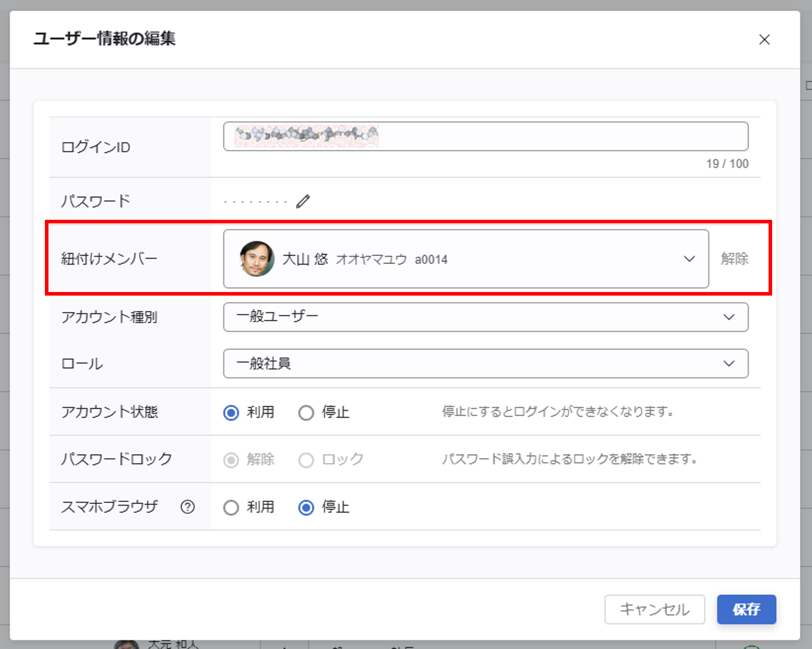
Task: Select 利用 for アカウント状態
Action: pos(231,412)
